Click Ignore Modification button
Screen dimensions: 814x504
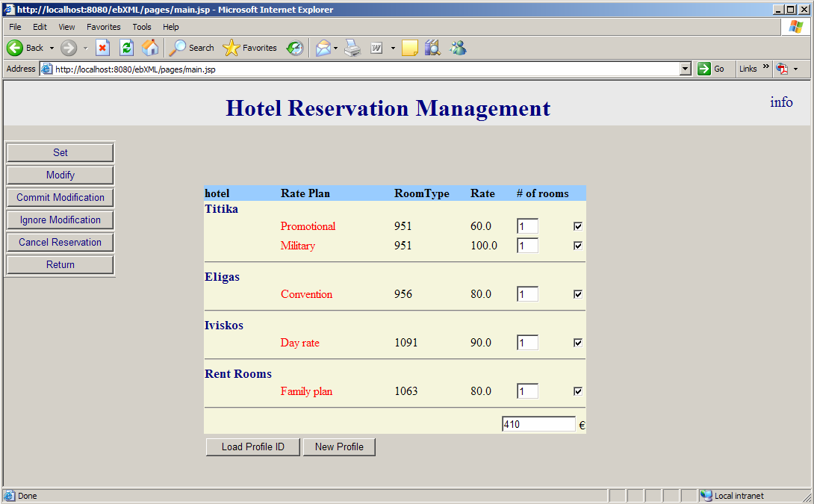coord(60,220)
